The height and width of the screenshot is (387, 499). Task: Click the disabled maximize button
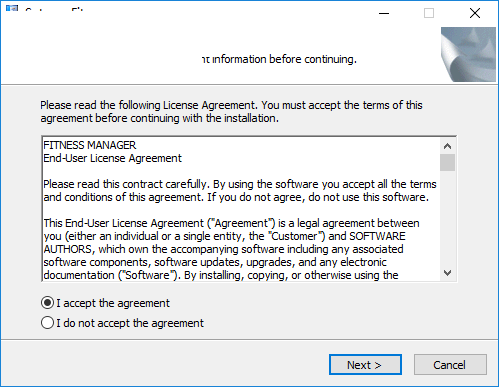(429, 13)
